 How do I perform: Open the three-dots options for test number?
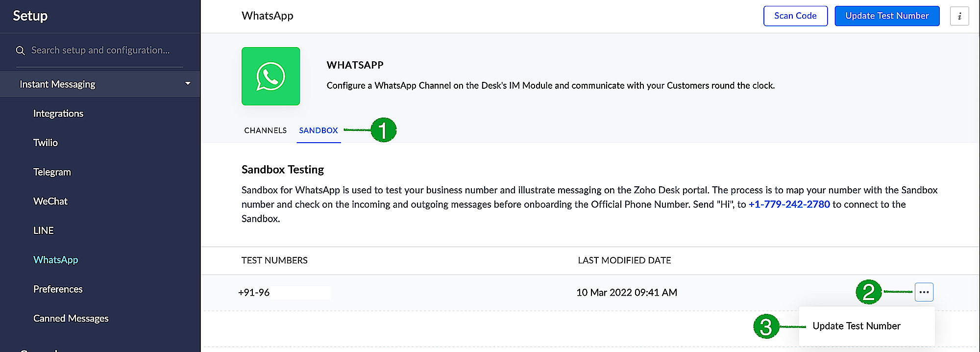click(x=924, y=292)
